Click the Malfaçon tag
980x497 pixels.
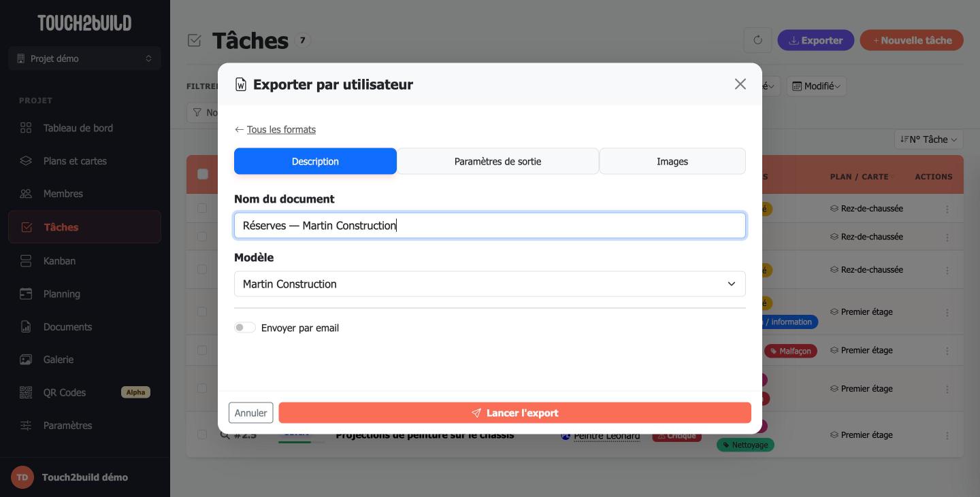pos(791,351)
